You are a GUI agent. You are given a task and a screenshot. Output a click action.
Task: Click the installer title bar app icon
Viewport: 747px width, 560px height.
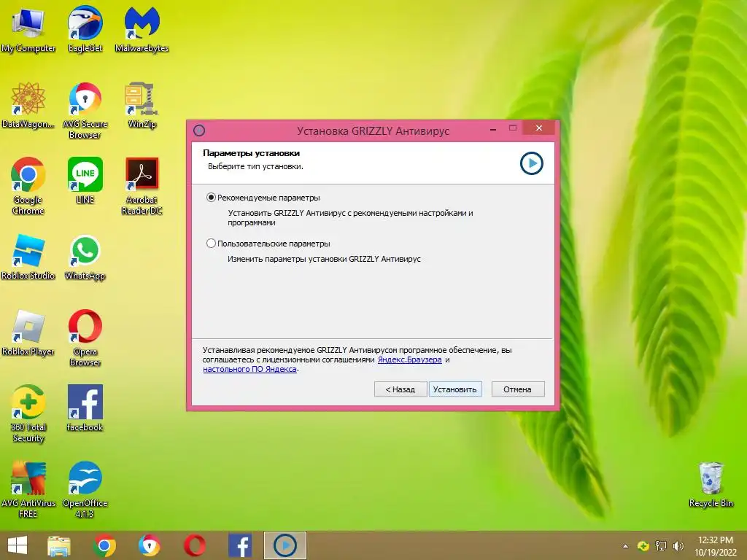click(199, 131)
